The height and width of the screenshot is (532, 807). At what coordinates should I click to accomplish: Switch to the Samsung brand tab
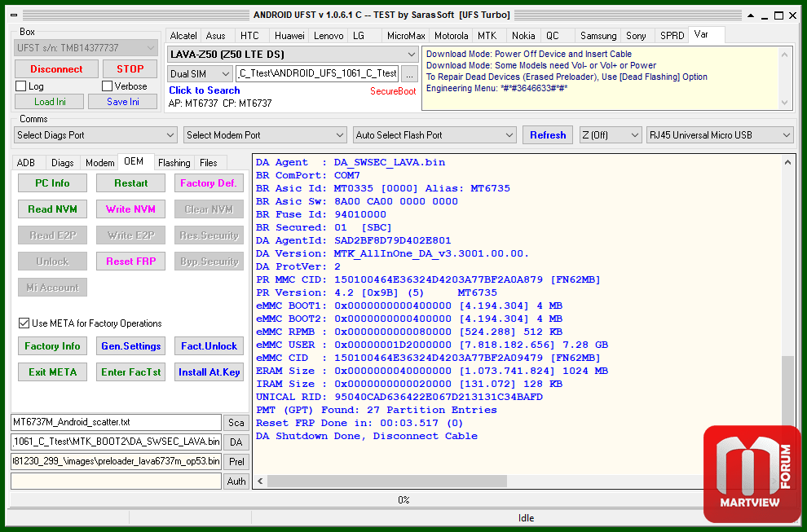[x=598, y=36]
